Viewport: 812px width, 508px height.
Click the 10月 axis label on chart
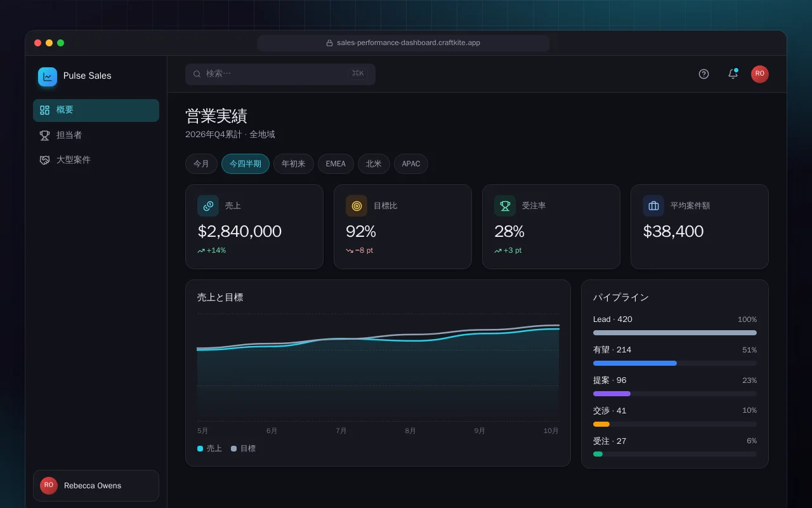click(x=551, y=431)
